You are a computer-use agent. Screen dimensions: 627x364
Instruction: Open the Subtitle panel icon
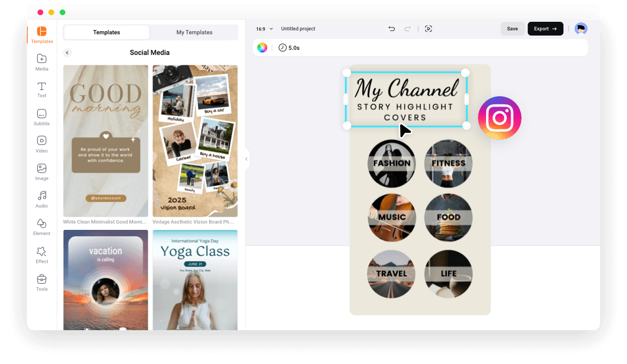[42, 113]
